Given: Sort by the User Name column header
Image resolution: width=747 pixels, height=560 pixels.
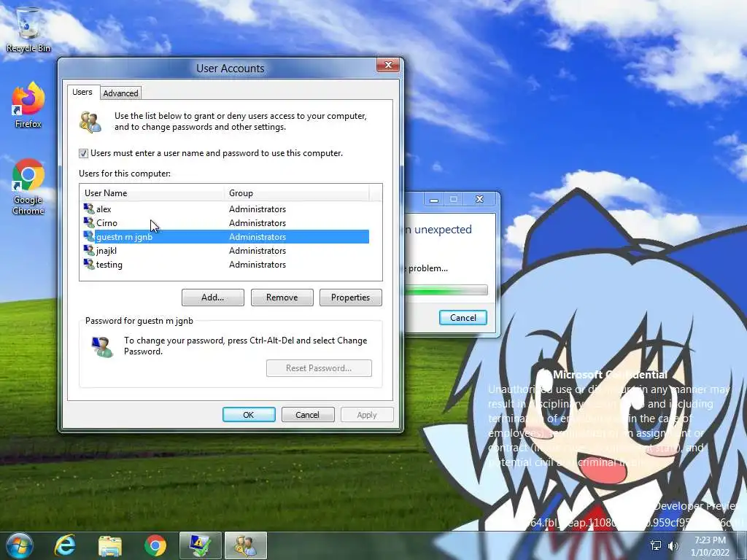Looking at the screenshot, I should pyautogui.click(x=152, y=192).
